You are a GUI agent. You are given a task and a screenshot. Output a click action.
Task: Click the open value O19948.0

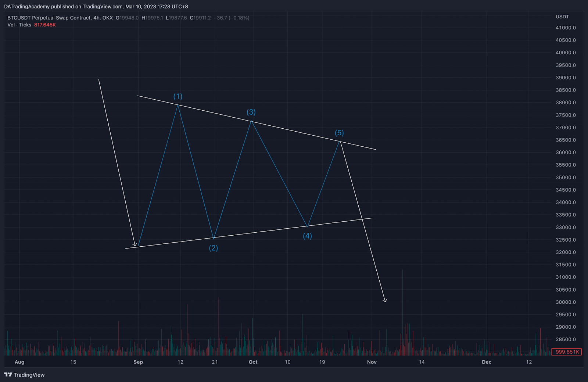pyautogui.click(x=127, y=18)
